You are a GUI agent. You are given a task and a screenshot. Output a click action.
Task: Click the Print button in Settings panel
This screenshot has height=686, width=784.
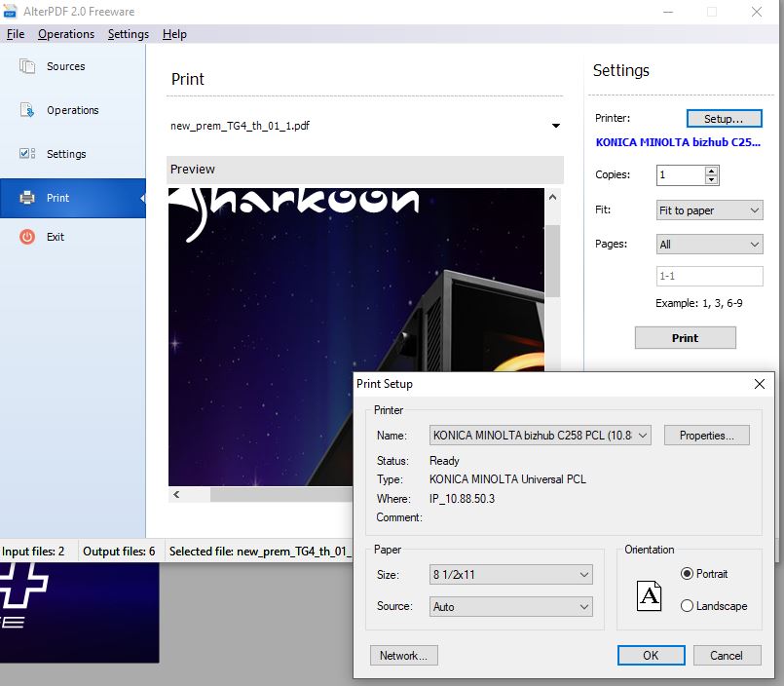685,338
